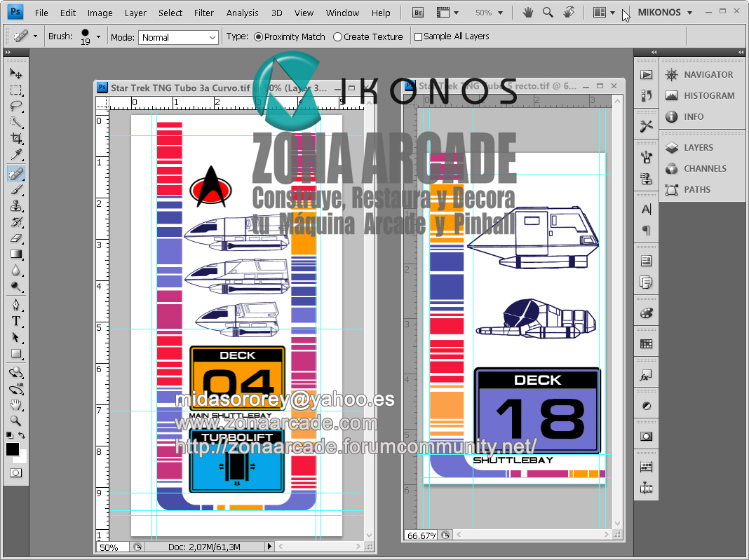Open the blending Mode dropdown
749x560 pixels.
(179, 37)
